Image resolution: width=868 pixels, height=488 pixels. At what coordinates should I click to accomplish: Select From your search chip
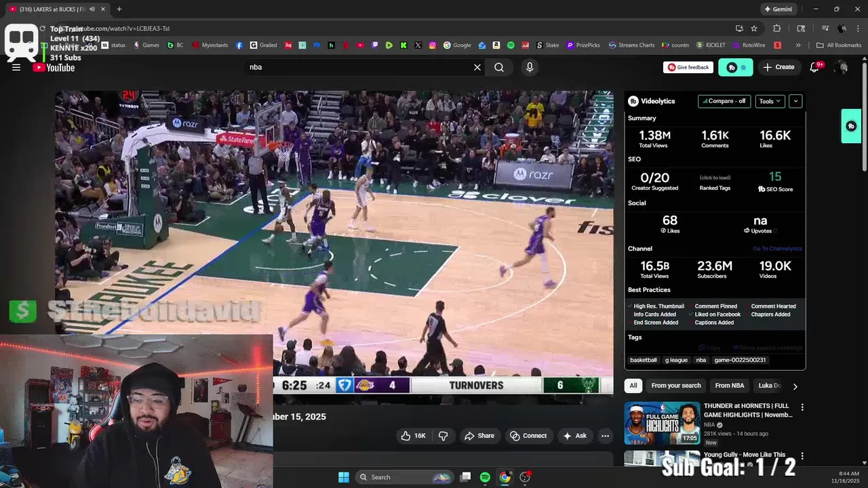(676, 386)
